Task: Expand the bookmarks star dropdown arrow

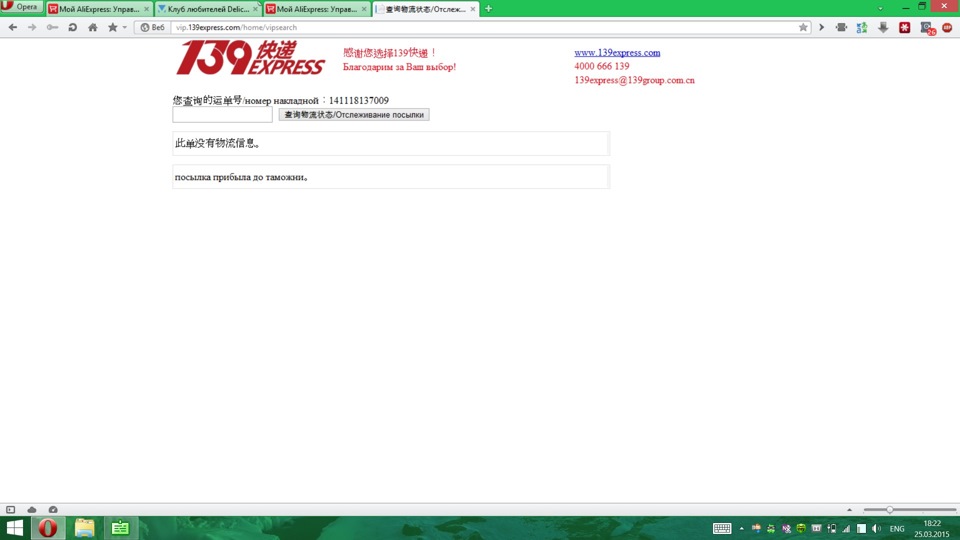Action: (x=124, y=27)
